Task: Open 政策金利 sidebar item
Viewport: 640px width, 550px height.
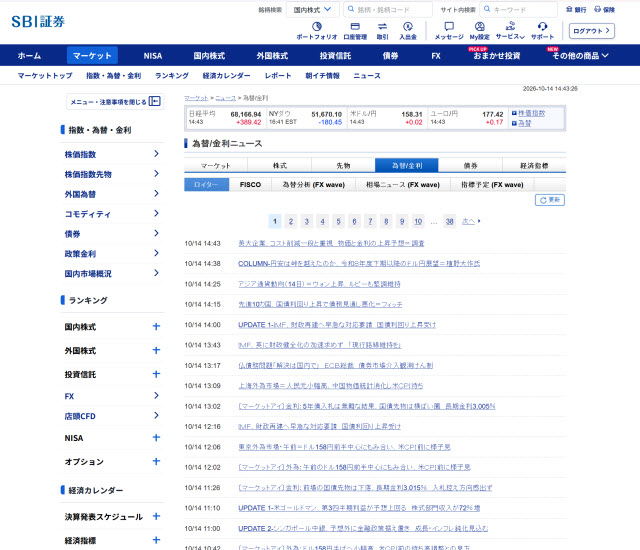Action: (112, 254)
